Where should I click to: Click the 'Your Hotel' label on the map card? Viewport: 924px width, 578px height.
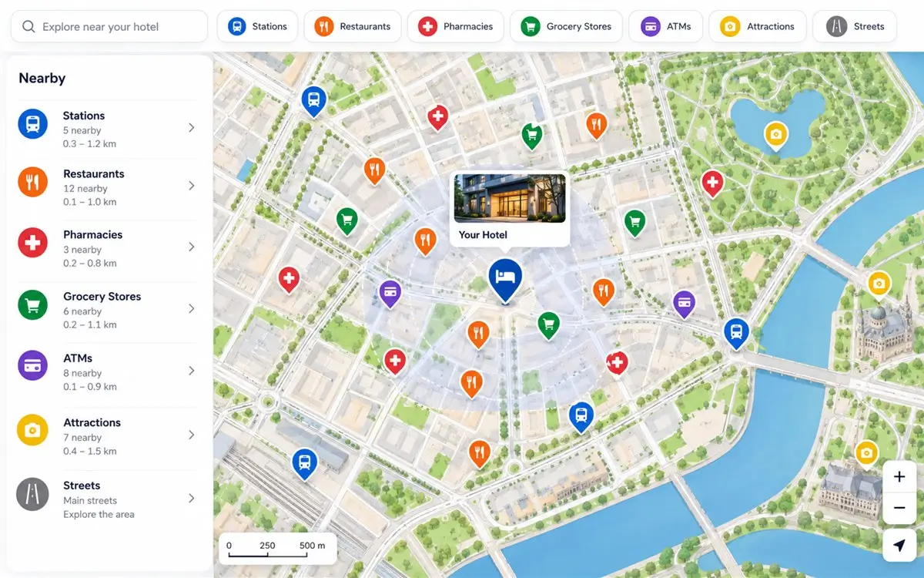483,235
